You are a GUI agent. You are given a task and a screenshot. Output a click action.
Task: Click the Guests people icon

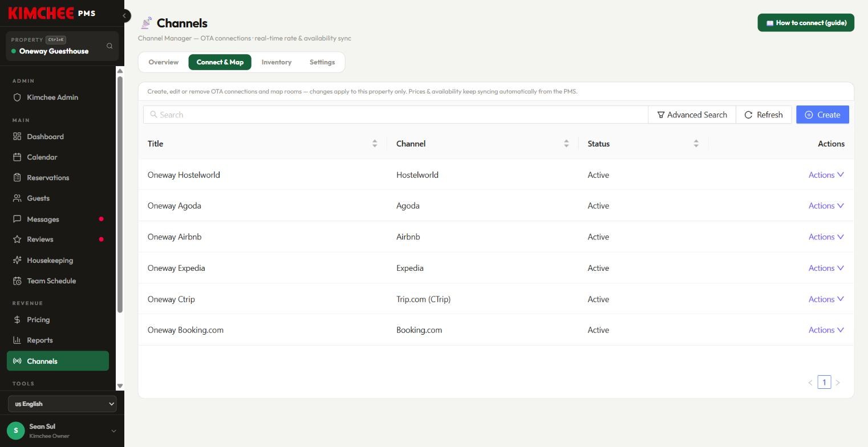tap(17, 198)
